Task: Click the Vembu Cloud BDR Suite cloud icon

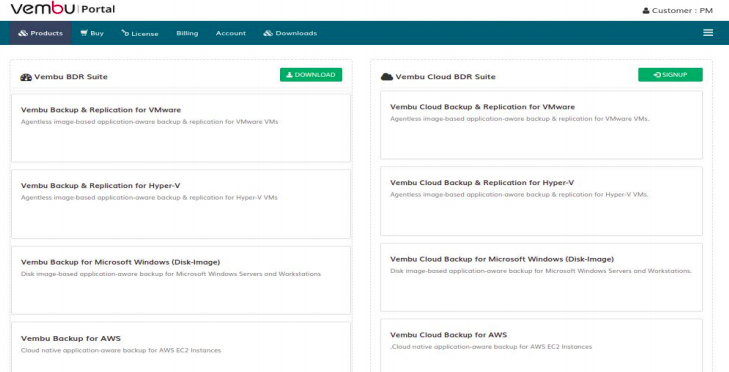Action: (387, 77)
